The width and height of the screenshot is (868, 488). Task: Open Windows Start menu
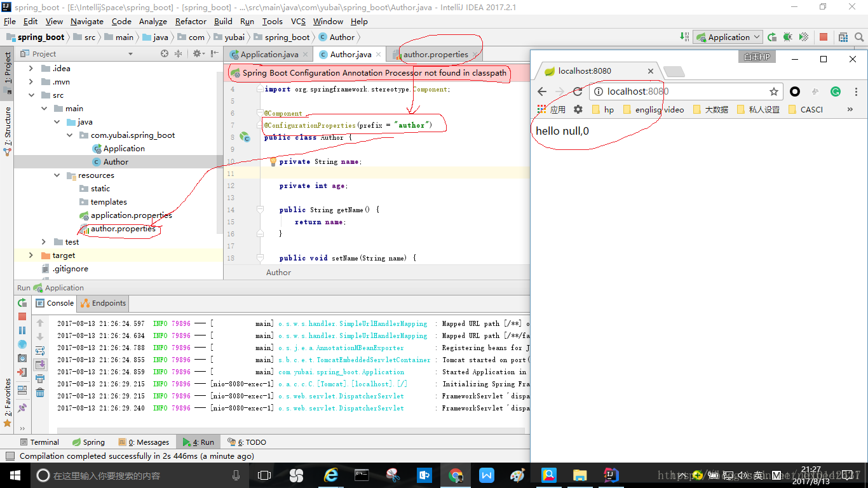[15, 475]
